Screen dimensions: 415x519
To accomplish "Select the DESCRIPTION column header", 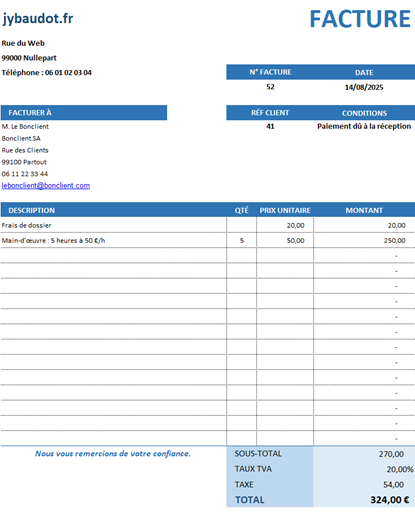I will (x=114, y=210).
